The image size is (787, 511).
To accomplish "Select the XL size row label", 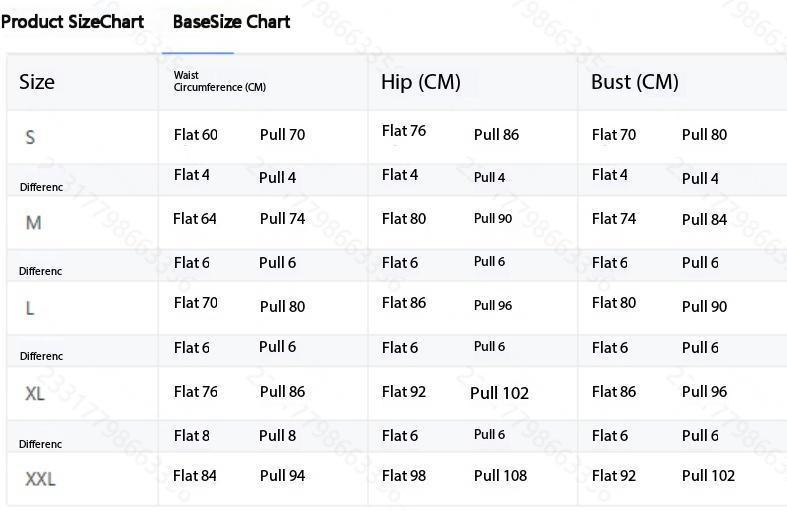I will pyautogui.click(x=35, y=393).
